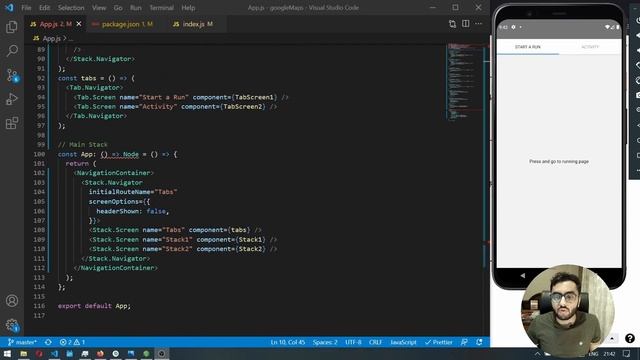
Task: Click the emulator volume up button
Action: coord(638,36)
